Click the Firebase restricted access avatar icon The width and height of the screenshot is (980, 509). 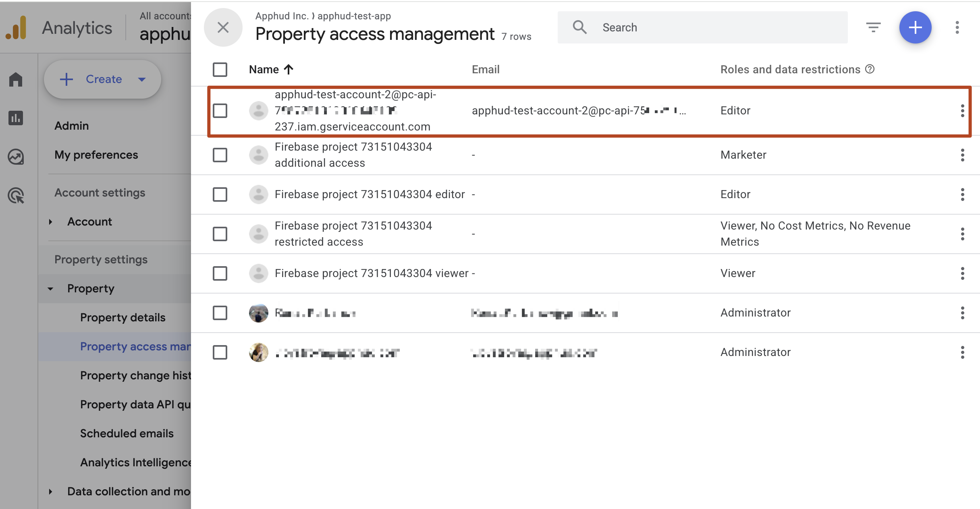coord(259,234)
